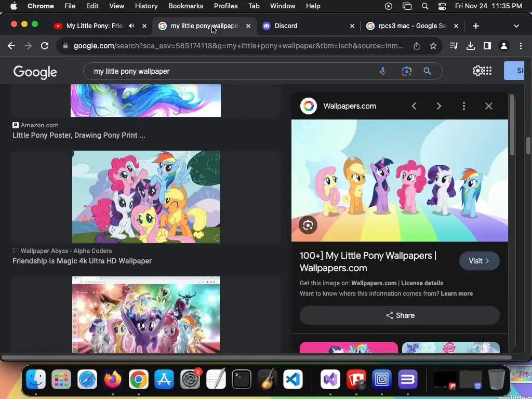532x399 pixels.
Task: Open the View menu
Action: click(x=117, y=6)
